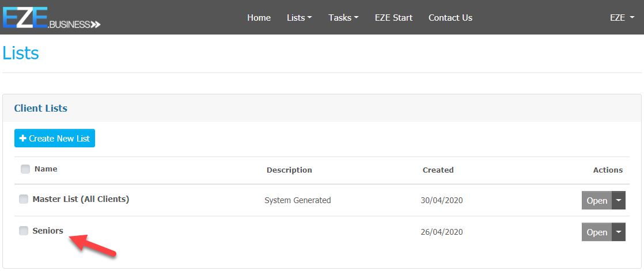Click the Master List (All Clients) name
644x271 pixels.
pyautogui.click(x=81, y=199)
